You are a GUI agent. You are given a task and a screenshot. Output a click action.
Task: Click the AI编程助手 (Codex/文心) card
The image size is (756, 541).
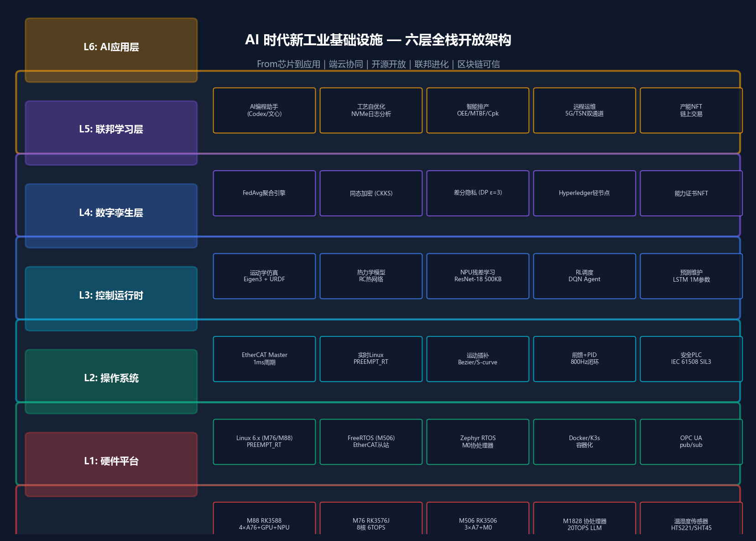coord(264,110)
